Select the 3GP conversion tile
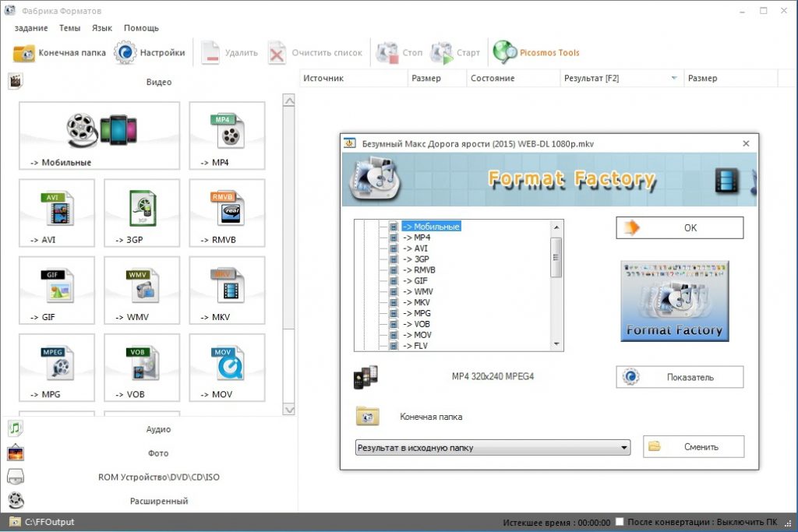Viewport: 798px width, 532px height. coord(142,213)
